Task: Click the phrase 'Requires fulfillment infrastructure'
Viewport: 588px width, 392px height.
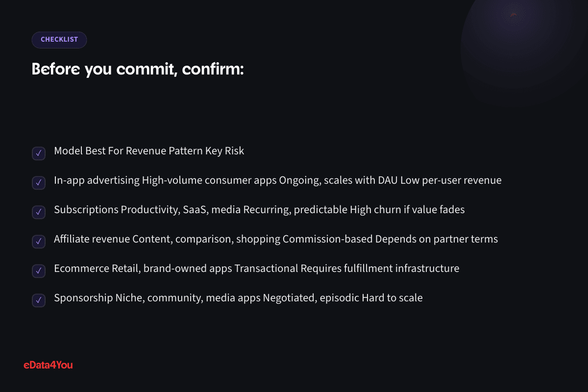Action: pyautogui.click(x=380, y=269)
